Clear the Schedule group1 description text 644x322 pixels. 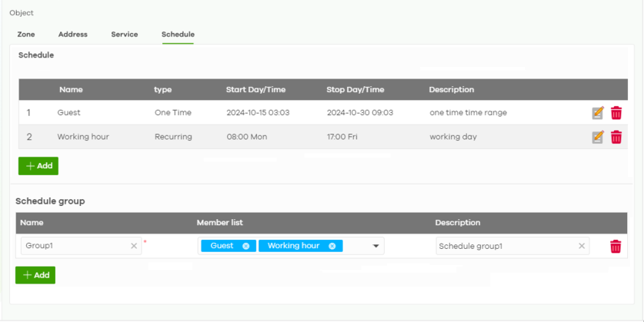[x=582, y=246]
